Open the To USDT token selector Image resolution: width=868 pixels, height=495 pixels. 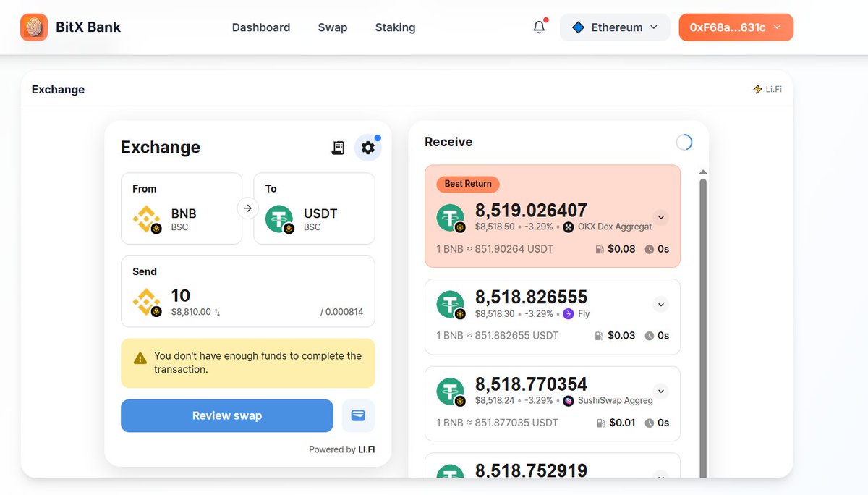tap(314, 208)
